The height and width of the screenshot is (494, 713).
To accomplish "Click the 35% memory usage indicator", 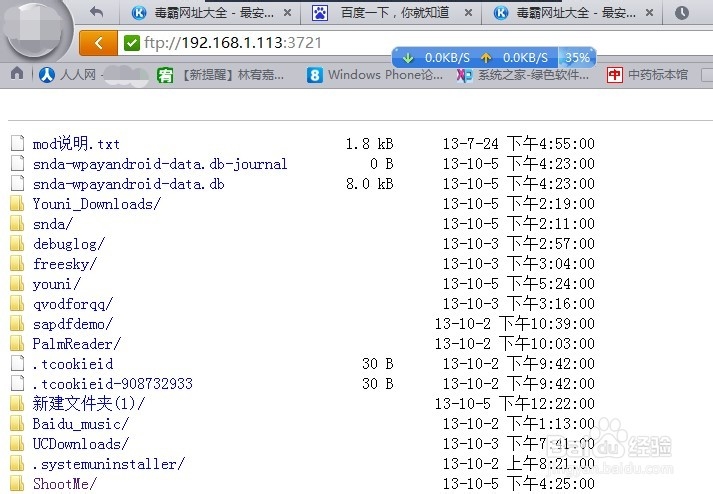I will tap(577, 58).
